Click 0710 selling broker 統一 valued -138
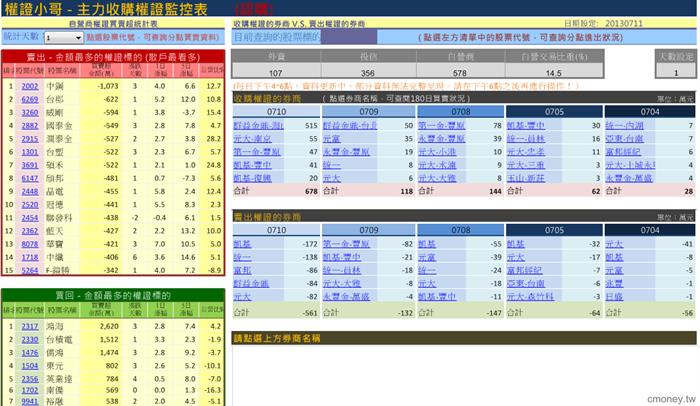This screenshot has height=406, width=700. coord(242,257)
